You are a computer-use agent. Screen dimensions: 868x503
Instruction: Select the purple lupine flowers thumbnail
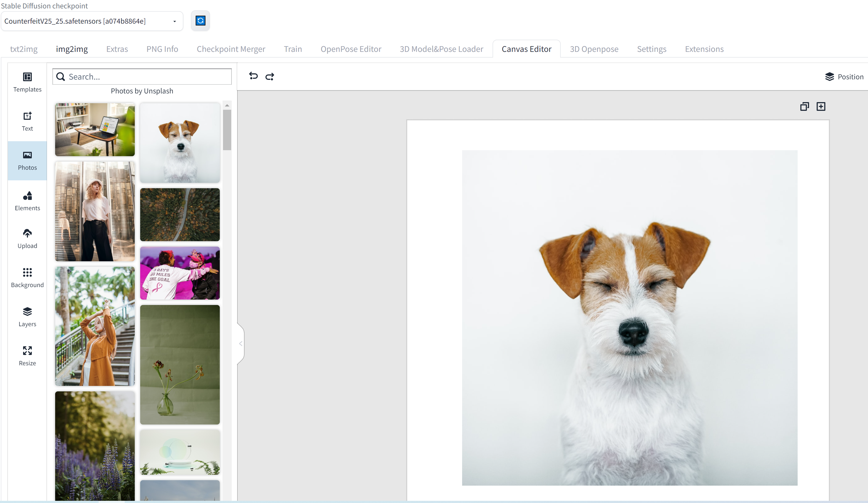point(95,446)
